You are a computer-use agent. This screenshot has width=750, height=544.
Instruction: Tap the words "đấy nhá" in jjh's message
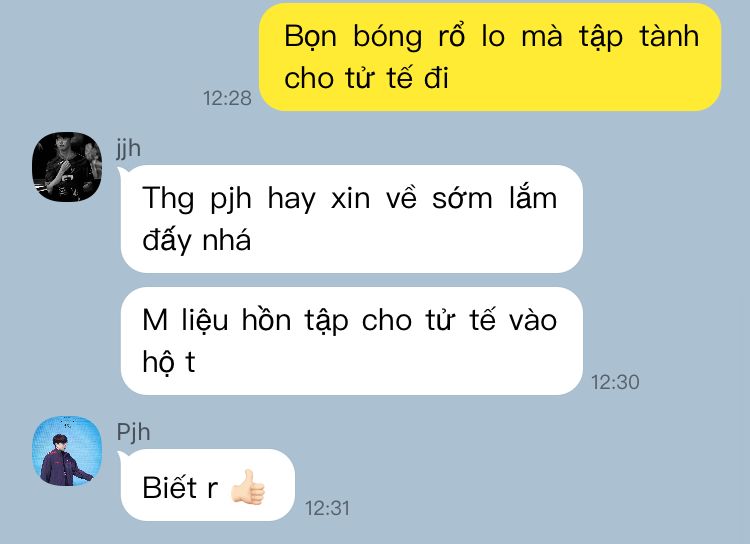point(197,240)
